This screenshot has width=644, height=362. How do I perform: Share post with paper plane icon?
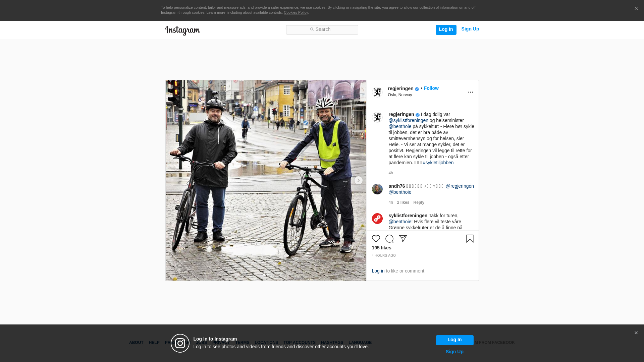(403, 239)
